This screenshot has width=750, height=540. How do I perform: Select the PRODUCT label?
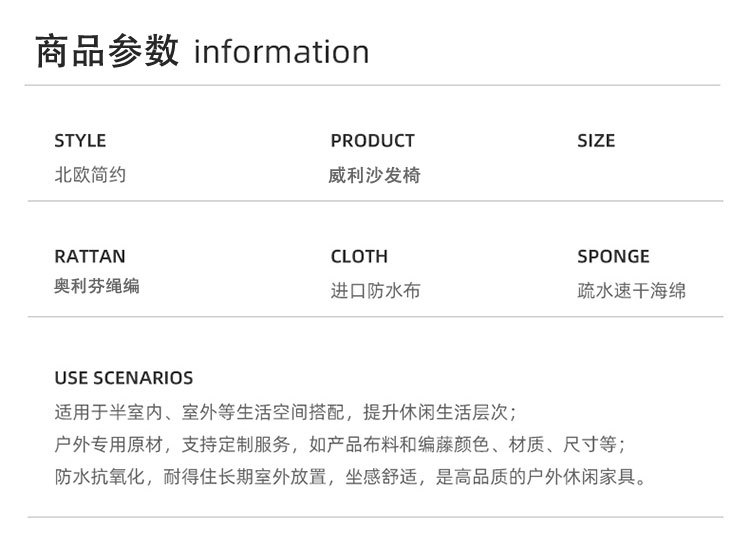(372, 141)
